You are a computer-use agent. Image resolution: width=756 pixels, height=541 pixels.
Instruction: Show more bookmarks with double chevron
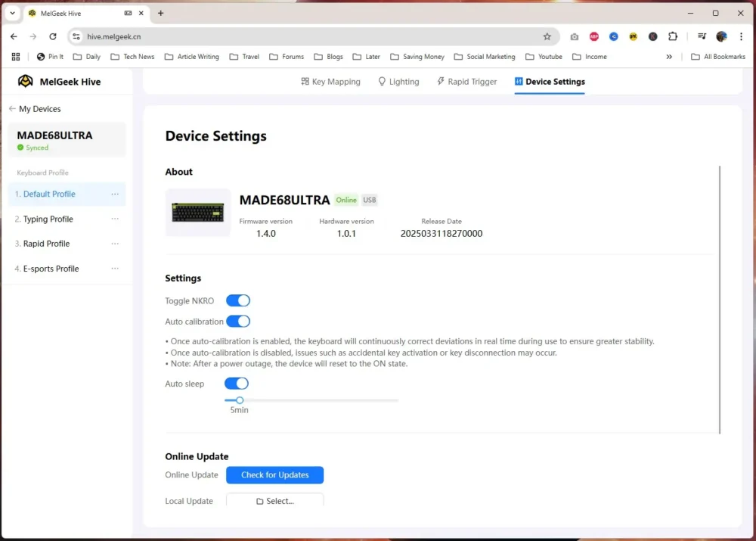pos(669,57)
